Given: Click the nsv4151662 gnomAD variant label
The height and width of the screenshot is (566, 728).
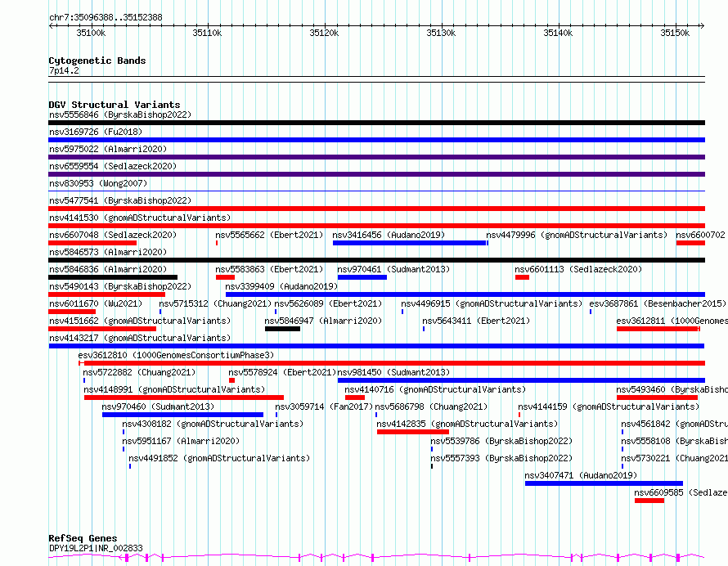Looking at the screenshot, I should (x=140, y=321).
